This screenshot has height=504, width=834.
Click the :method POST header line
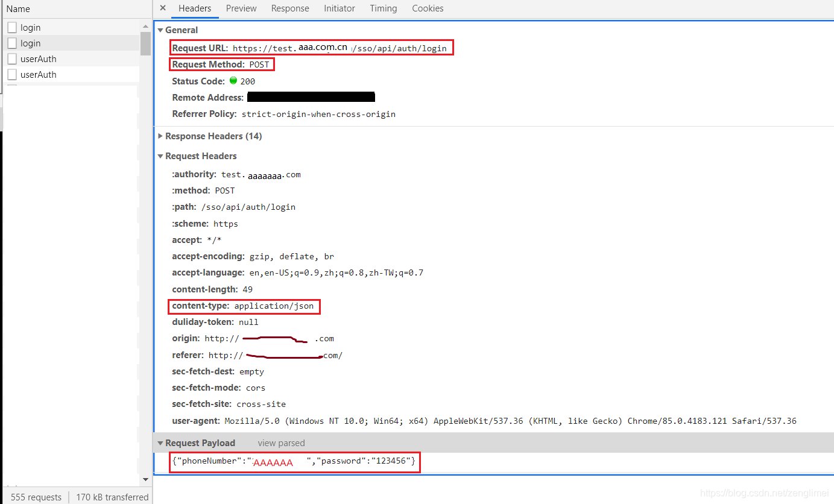[x=203, y=191]
